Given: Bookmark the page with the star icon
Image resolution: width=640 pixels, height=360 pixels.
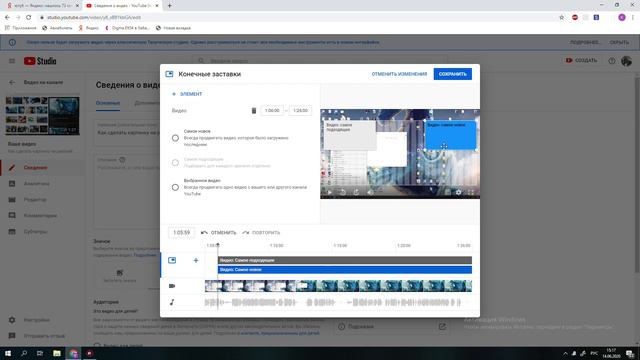Looking at the screenshot, I should click(x=562, y=18).
